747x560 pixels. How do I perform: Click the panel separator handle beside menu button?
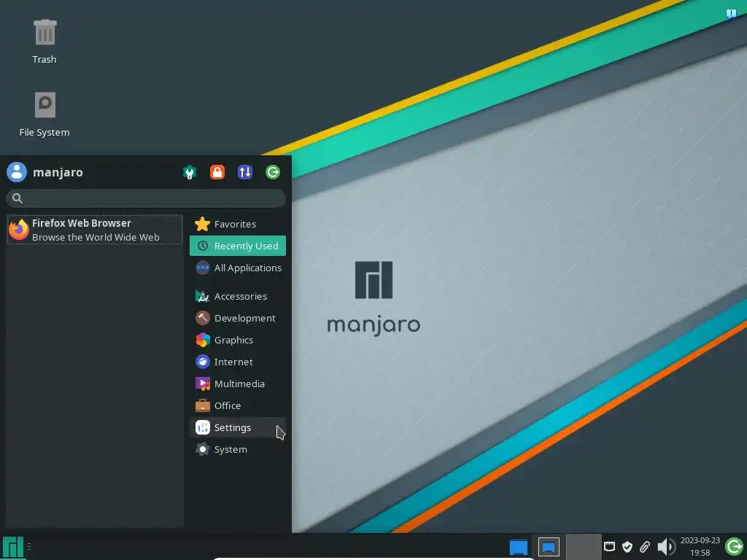[29, 547]
